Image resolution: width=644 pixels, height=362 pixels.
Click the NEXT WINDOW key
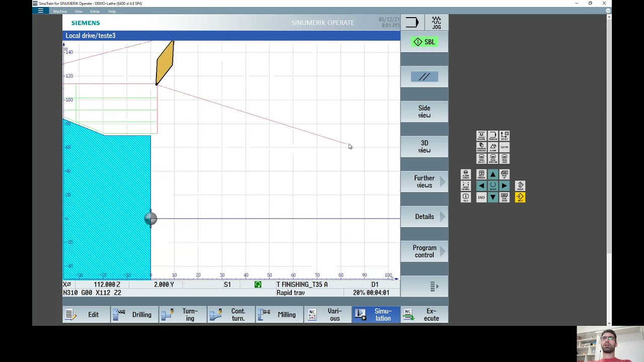click(481, 174)
